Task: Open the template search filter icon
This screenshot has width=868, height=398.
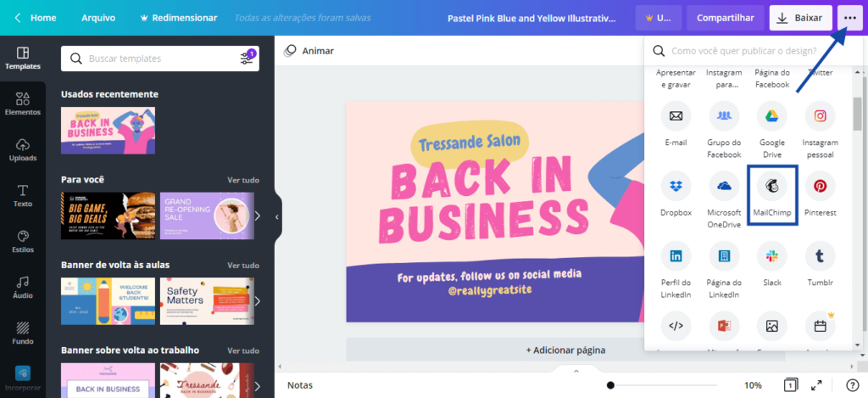Action: coord(248,58)
